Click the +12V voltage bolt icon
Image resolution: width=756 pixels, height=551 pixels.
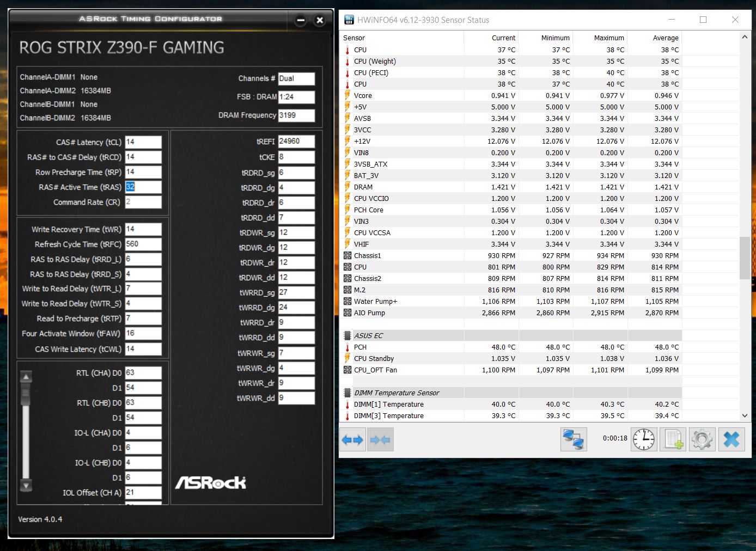coord(347,141)
